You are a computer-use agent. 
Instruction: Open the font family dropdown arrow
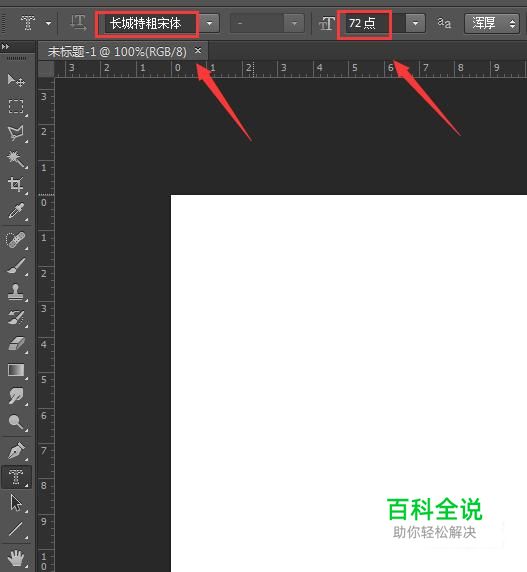(x=209, y=23)
